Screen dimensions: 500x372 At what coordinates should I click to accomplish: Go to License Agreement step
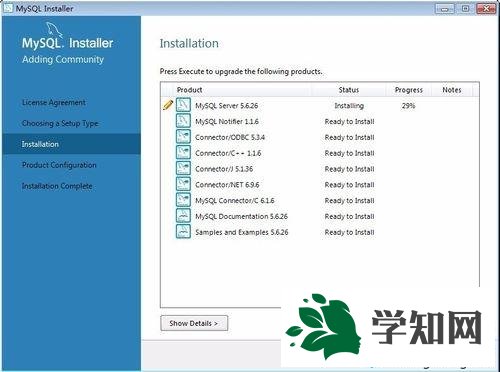pos(54,102)
